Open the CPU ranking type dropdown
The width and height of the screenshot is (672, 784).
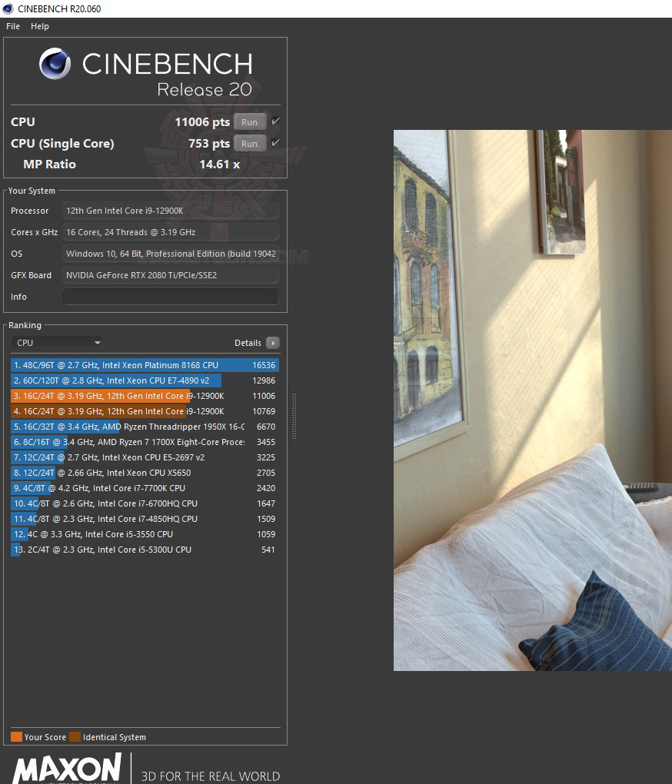pyautogui.click(x=58, y=343)
